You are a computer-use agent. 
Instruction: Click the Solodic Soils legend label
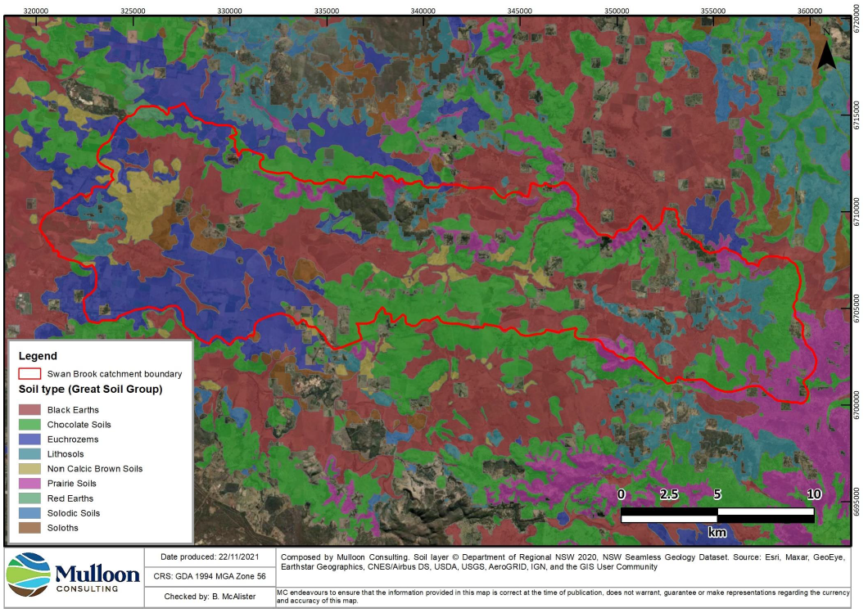[x=74, y=513]
